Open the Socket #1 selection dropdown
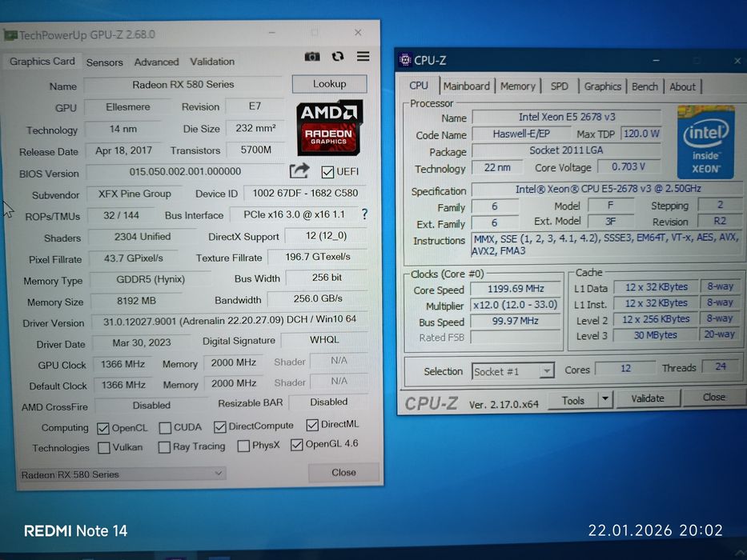Image resolution: width=747 pixels, height=560 pixels. click(x=513, y=371)
